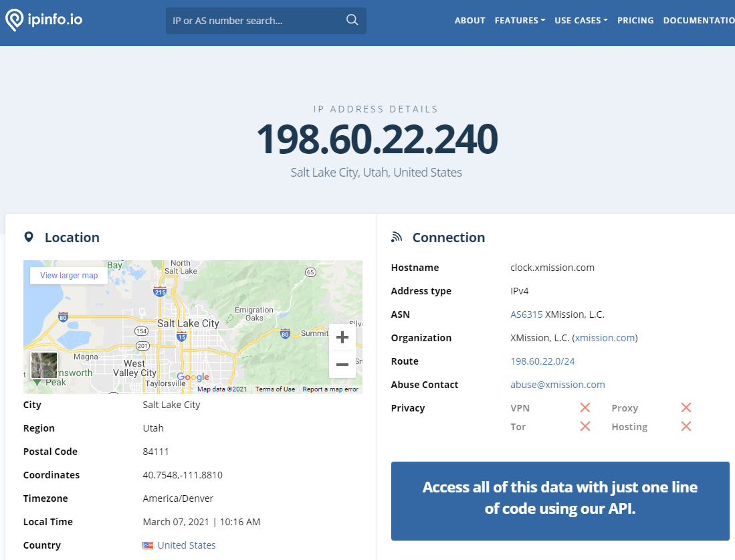Zoom in on the map with plus button

point(342,337)
